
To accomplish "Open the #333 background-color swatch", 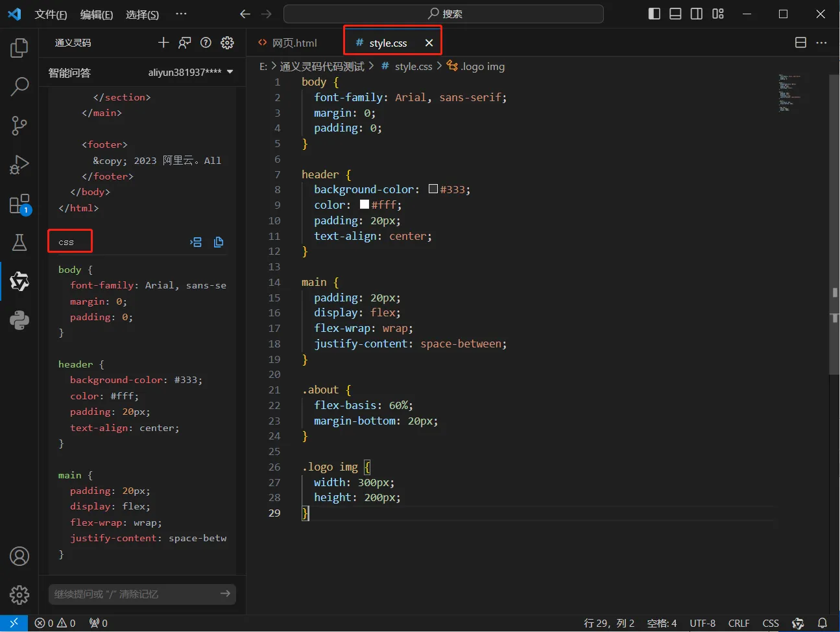I will point(433,189).
